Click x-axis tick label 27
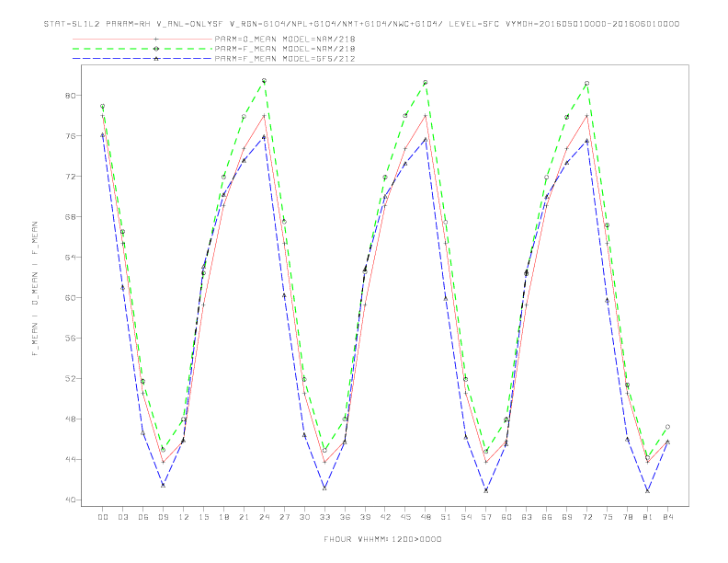The image size is (728, 563). coord(284,517)
